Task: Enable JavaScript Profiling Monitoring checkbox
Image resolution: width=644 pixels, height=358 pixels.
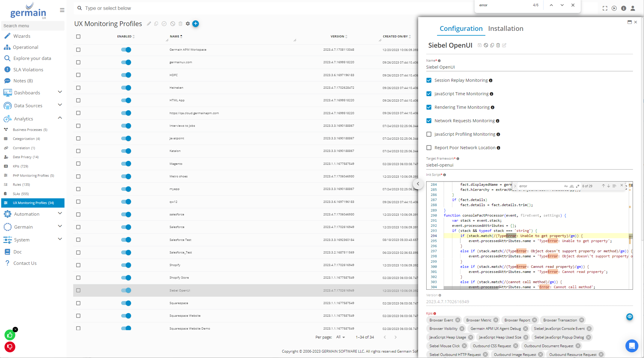Action: point(429,134)
